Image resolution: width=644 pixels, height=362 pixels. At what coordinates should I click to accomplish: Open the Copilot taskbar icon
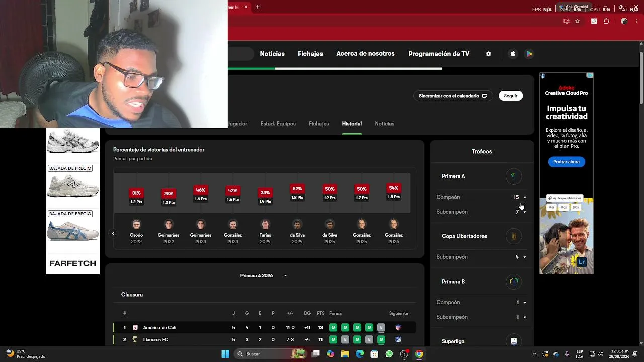click(330, 354)
